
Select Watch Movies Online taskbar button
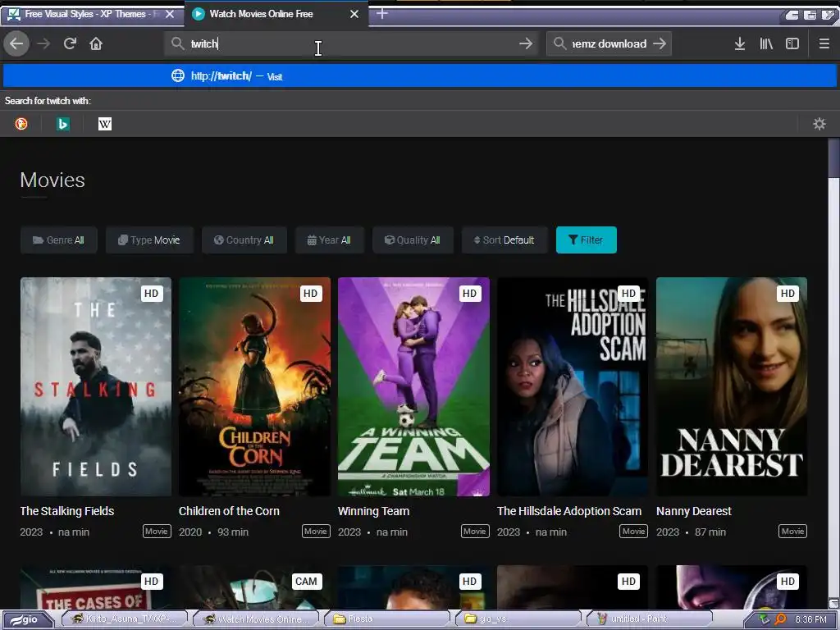(x=257, y=619)
